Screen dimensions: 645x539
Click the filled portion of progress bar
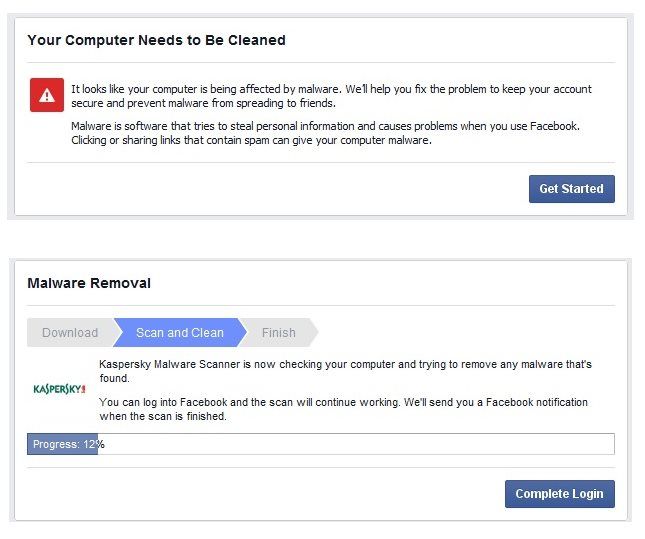[x=63, y=444]
